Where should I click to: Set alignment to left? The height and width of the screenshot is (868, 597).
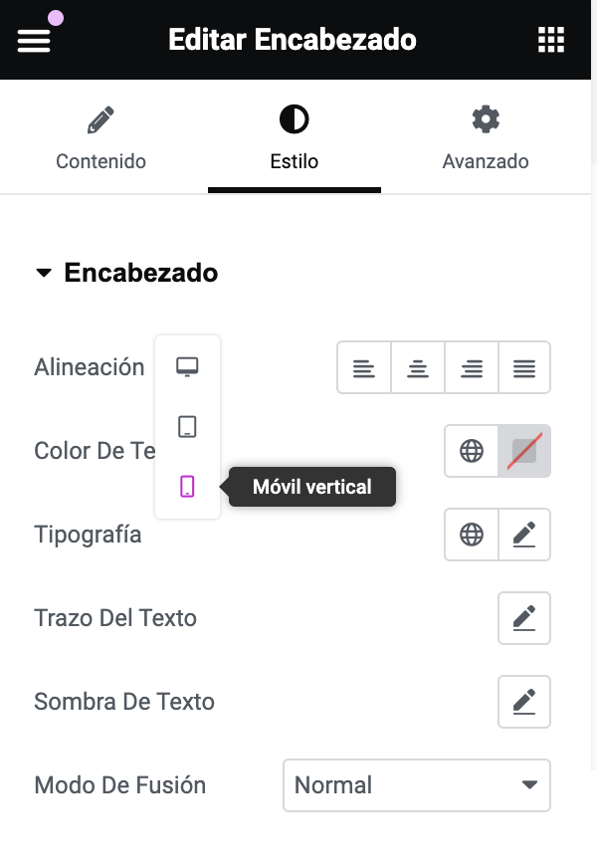[364, 368]
